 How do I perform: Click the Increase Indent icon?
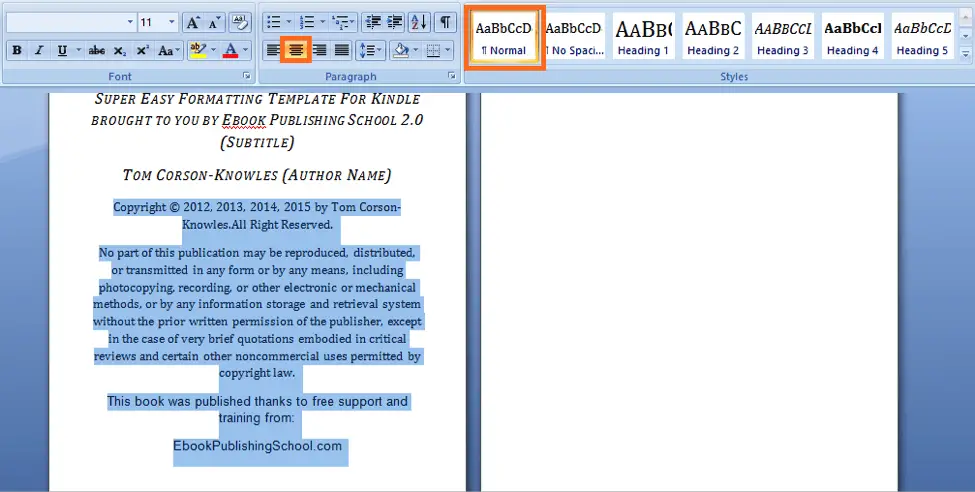point(394,23)
